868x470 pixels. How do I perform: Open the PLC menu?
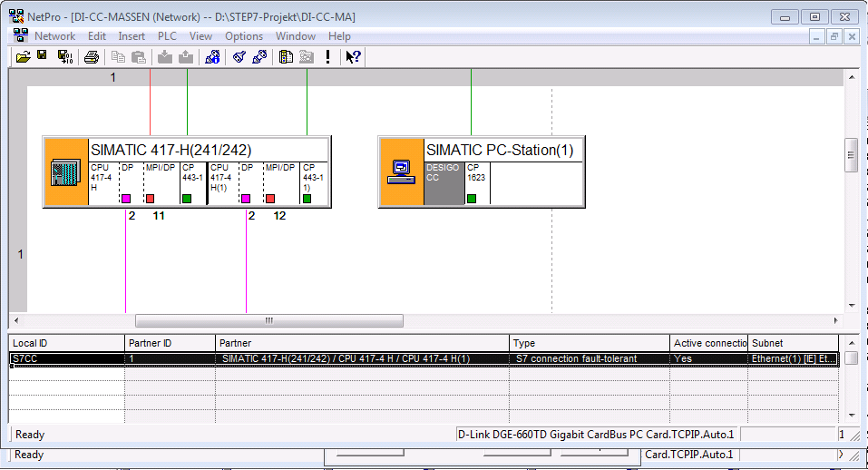[167, 36]
